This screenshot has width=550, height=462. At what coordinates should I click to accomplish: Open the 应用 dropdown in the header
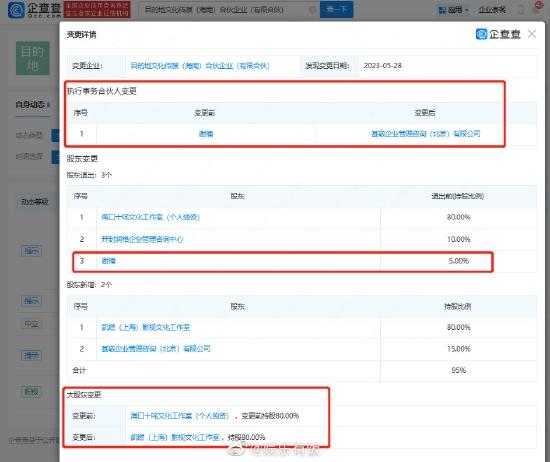pos(453,10)
